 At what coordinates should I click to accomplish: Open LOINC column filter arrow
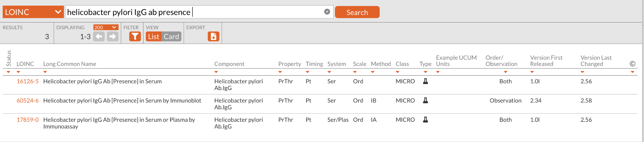(x=18, y=72)
